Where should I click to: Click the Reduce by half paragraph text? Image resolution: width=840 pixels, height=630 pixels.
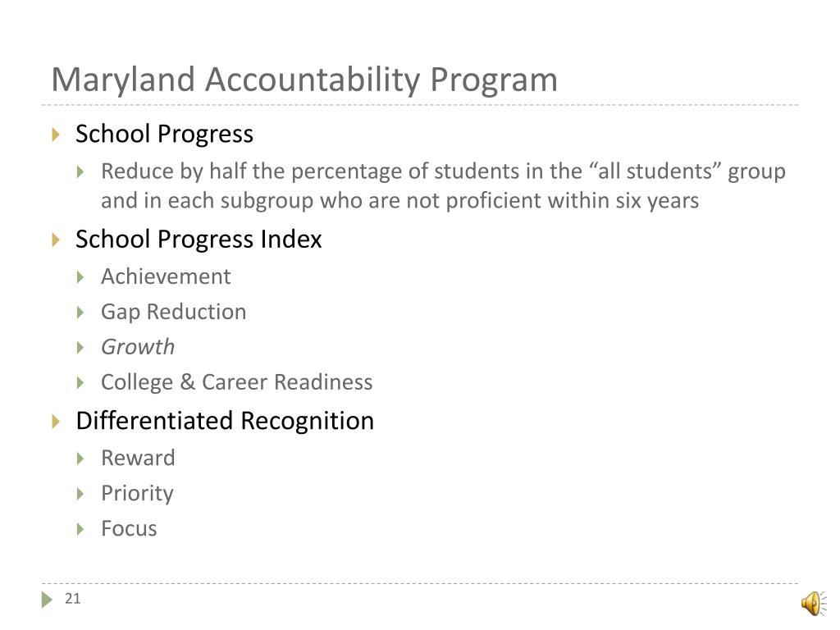click(443, 186)
